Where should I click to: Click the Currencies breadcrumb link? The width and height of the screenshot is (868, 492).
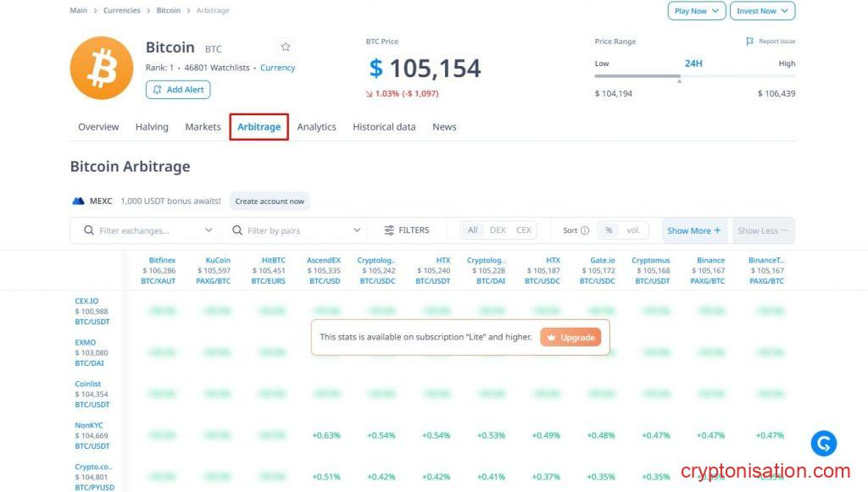122,11
